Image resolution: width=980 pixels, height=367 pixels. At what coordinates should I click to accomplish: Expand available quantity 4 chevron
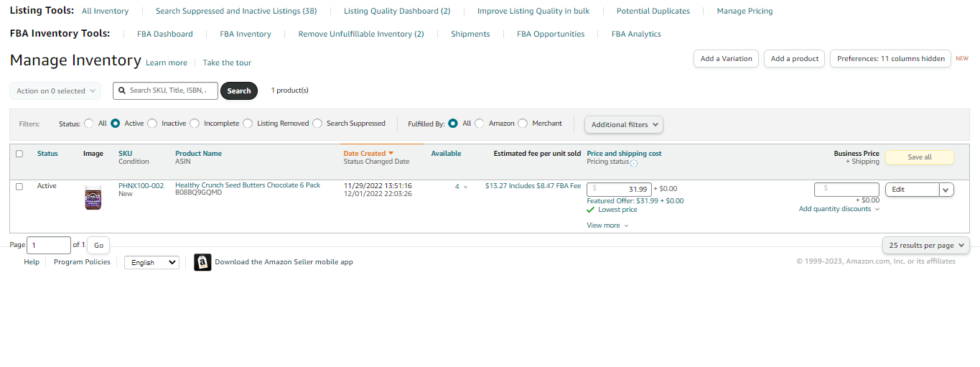pyautogui.click(x=465, y=187)
